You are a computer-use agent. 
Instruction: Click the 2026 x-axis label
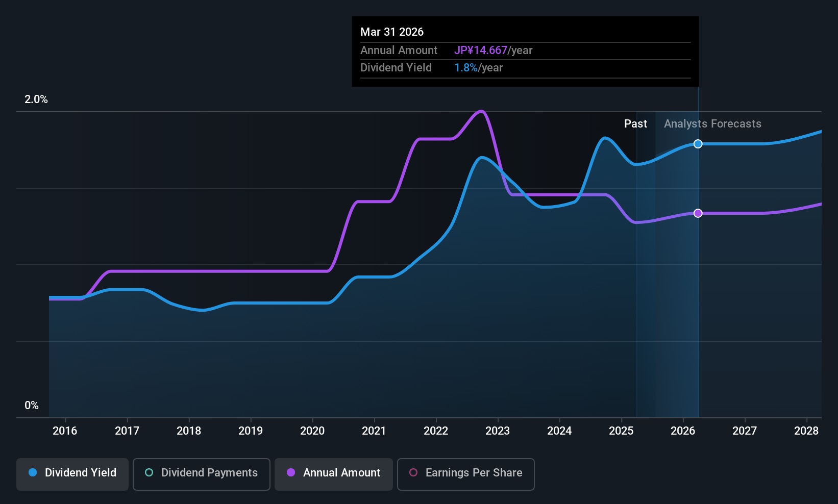tap(683, 431)
